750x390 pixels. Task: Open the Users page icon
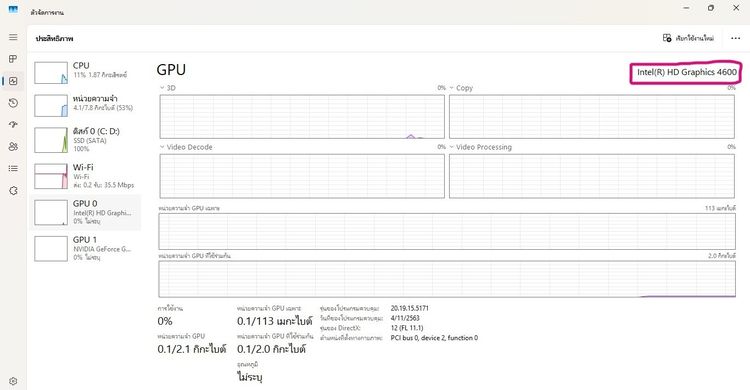point(13,146)
